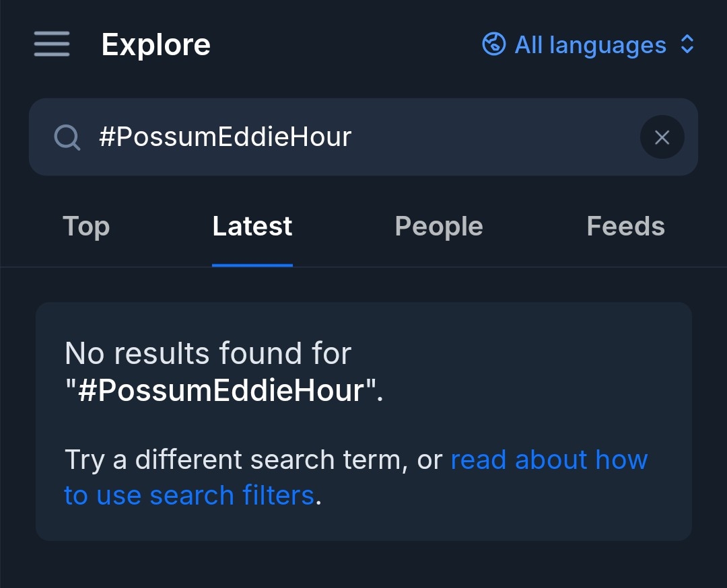The width and height of the screenshot is (727, 588).
Task: Go to the Feeds tab
Action: coord(625,227)
